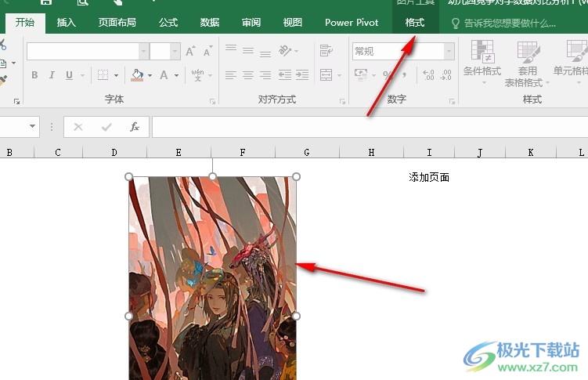Open fill color dropdown arrow

pos(150,75)
